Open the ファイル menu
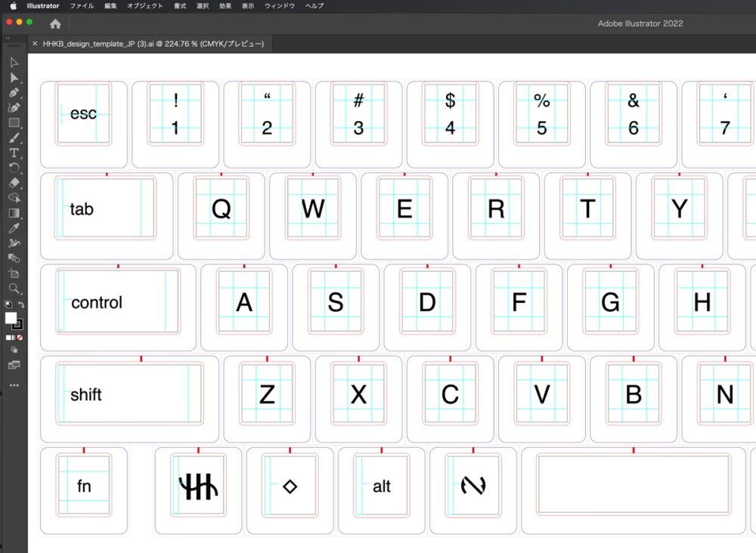756x553 pixels. coord(82,5)
